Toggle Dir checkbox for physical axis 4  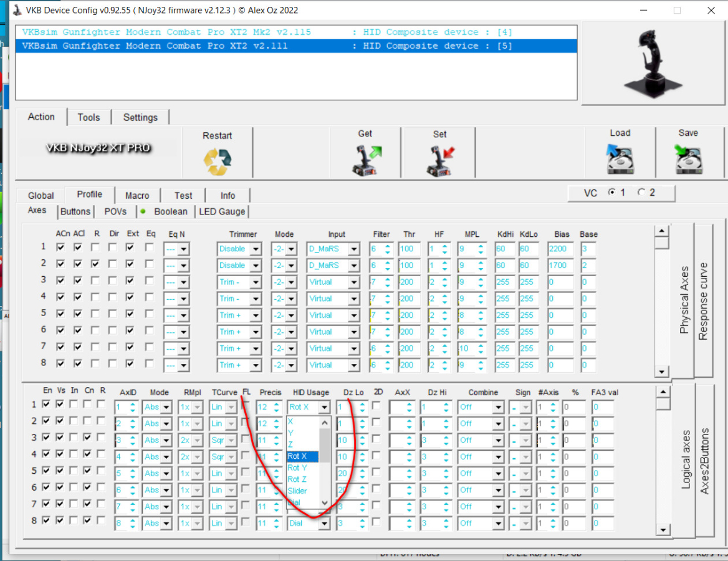pyautogui.click(x=112, y=297)
